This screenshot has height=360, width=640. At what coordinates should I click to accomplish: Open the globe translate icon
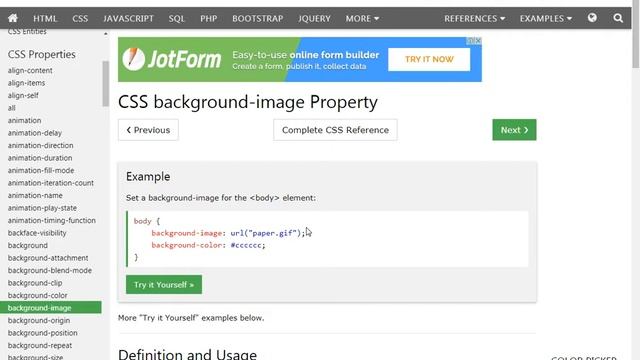pyautogui.click(x=592, y=18)
